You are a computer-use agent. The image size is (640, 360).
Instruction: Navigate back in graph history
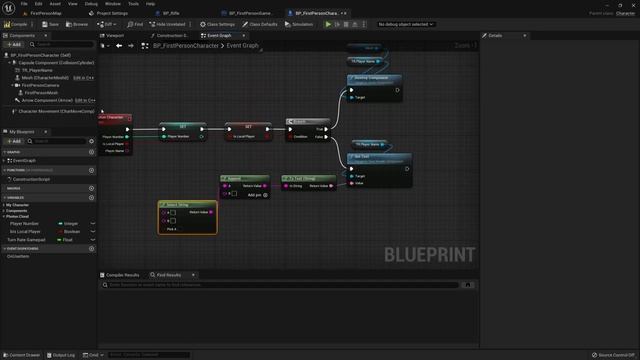point(119,46)
